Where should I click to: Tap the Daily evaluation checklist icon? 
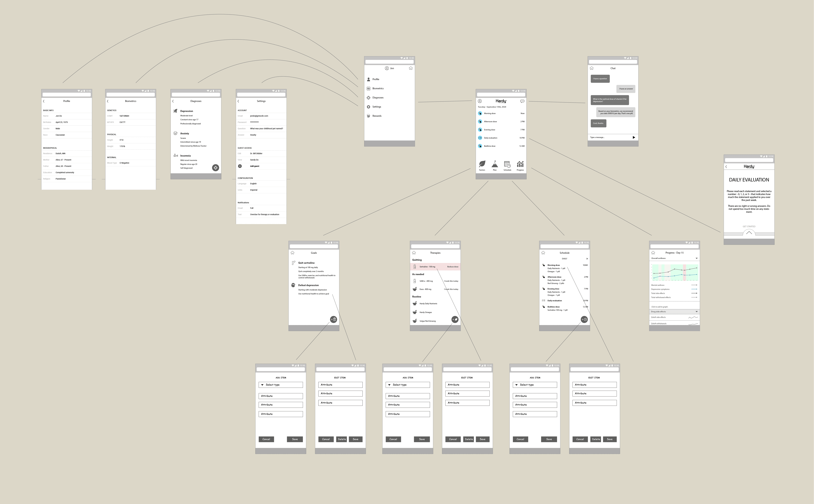click(x=480, y=138)
